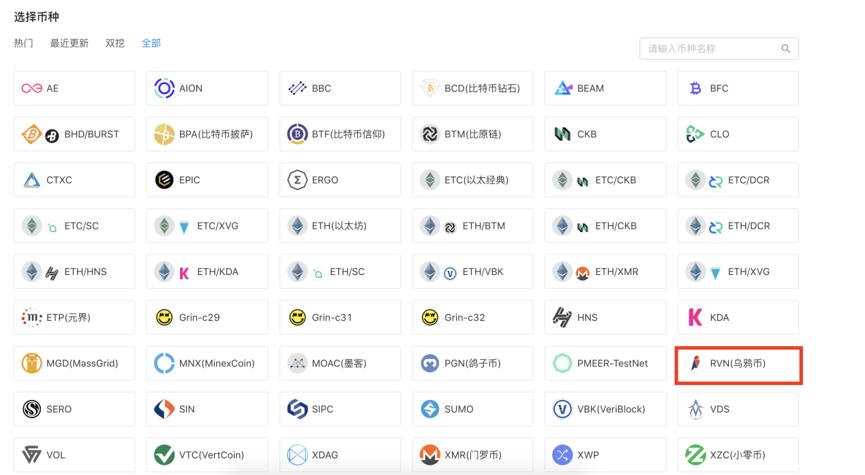The height and width of the screenshot is (475, 865).
Task: Switch to the 双挖 tab
Action: 115,43
